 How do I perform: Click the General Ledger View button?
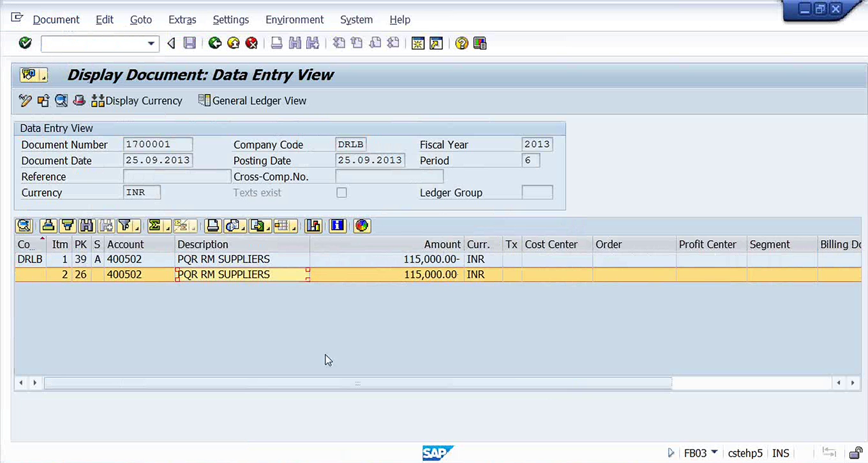pos(252,100)
